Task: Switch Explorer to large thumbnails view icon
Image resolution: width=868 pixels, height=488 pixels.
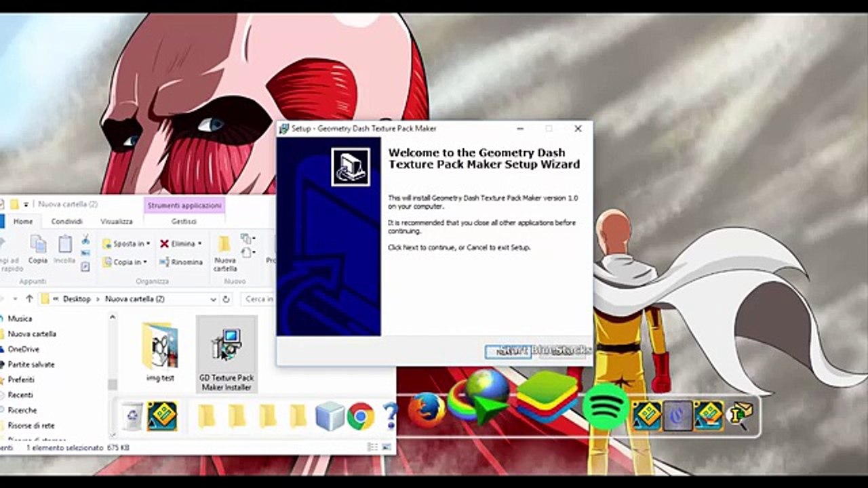Action: (x=387, y=447)
